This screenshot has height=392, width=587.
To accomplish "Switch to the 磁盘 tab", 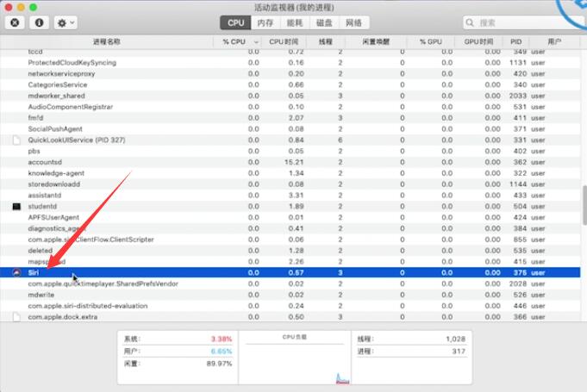I will (x=324, y=22).
